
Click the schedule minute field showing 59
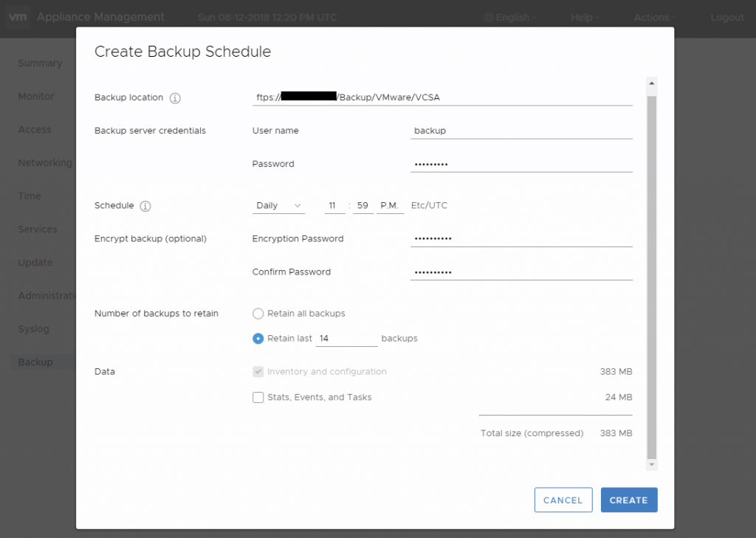[363, 206]
